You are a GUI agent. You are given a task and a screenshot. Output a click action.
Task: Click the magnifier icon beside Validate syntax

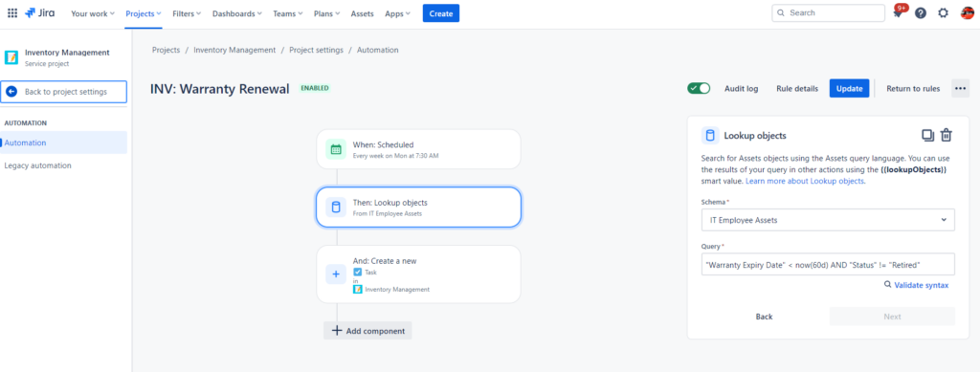click(887, 285)
